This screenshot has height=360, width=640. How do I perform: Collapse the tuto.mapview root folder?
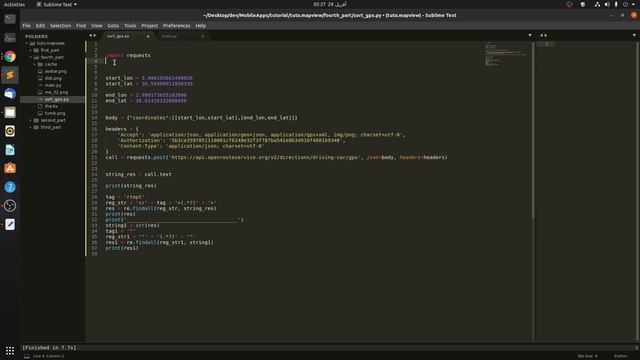point(27,43)
